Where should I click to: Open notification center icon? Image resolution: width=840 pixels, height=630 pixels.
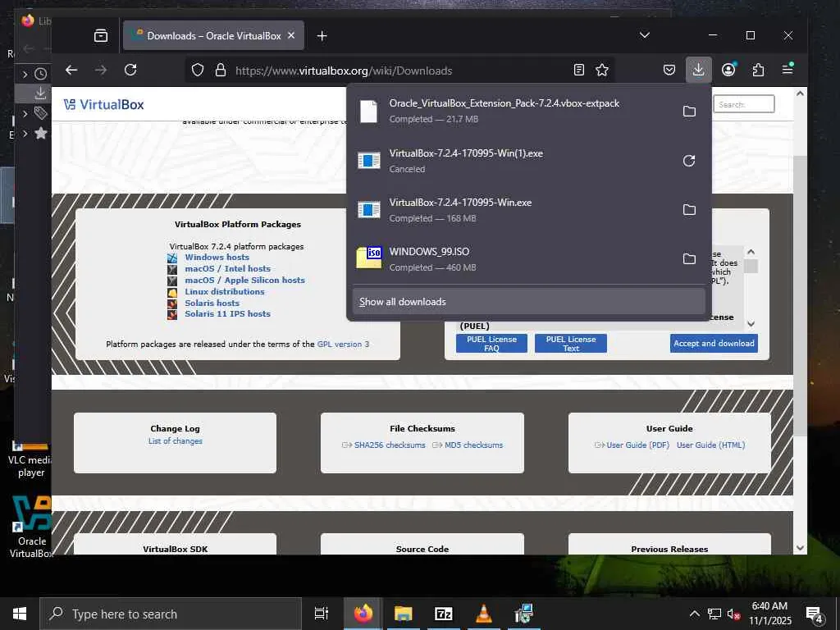(815, 614)
